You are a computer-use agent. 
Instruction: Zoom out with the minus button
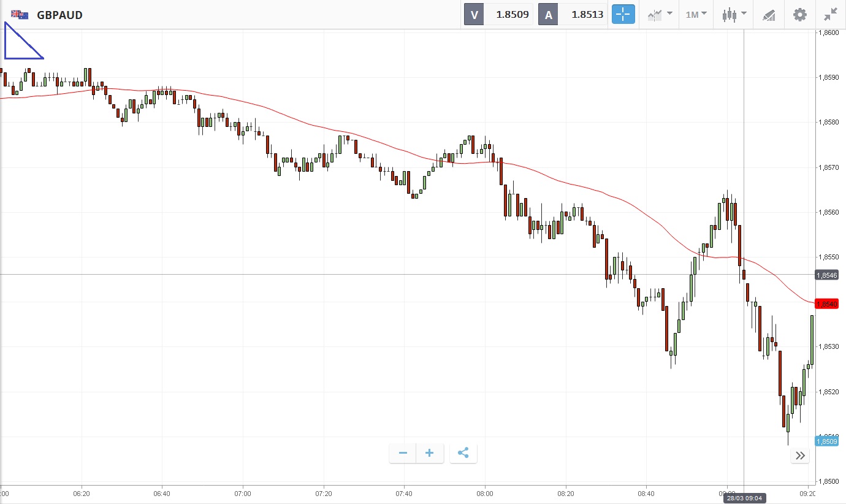403,453
